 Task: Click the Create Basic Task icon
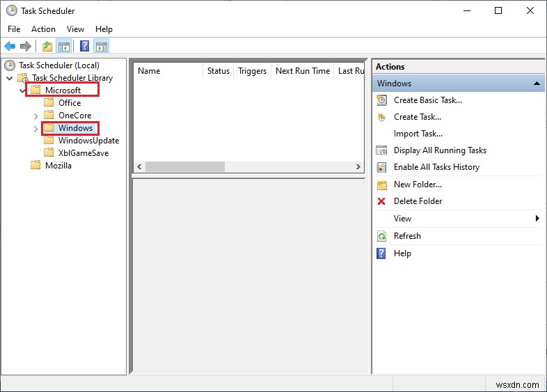click(381, 100)
